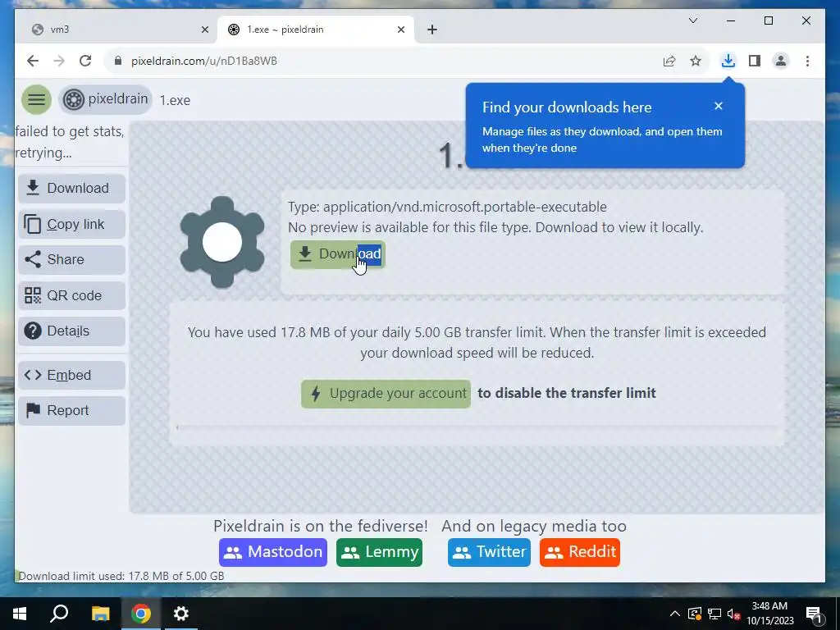
Task: Close the vm3 tab
Action: click(204, 30)
